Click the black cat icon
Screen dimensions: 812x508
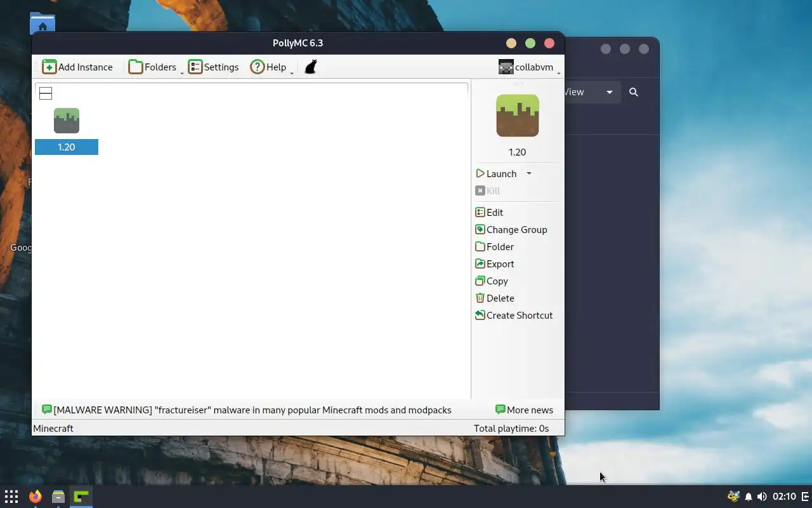(311, 67)
